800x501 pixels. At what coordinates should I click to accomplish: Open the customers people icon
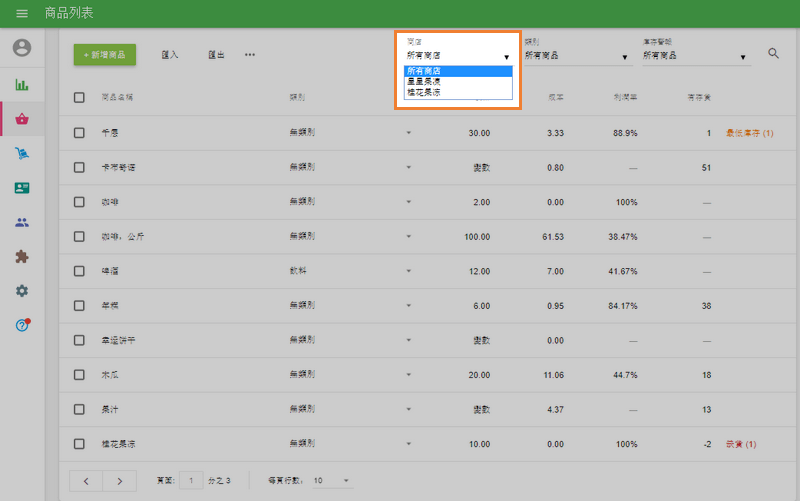22,222
